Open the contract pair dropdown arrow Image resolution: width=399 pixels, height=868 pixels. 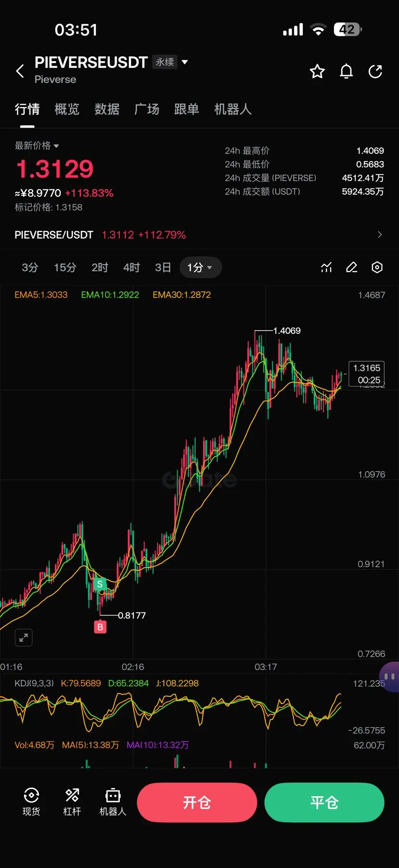pos(185,62)
